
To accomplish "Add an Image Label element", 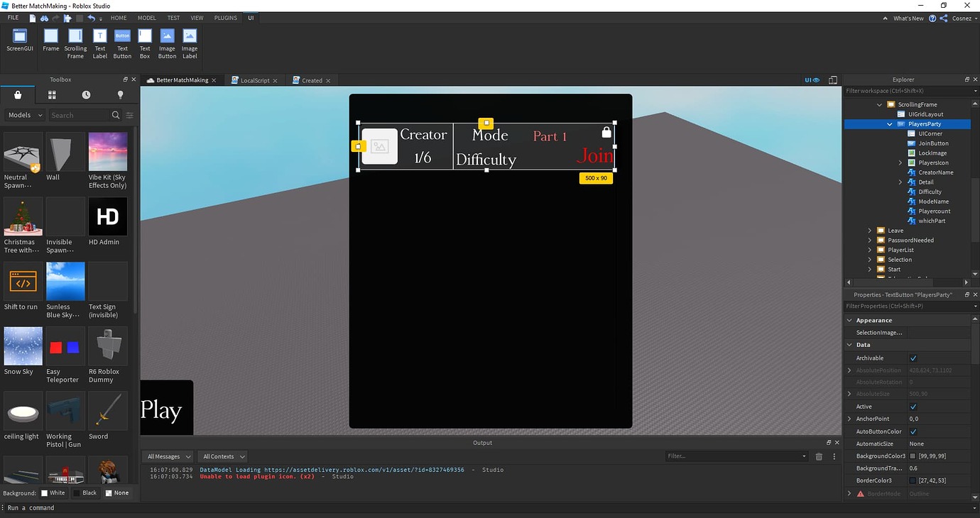I will pyautogui.click(x=190, y=43).
